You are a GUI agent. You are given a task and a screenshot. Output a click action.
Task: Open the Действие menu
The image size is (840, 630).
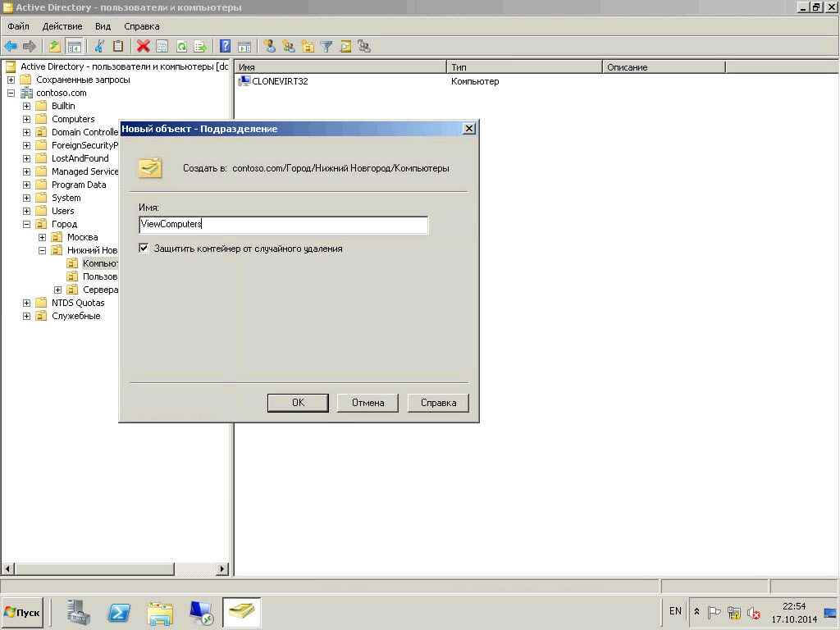[62, 26]
